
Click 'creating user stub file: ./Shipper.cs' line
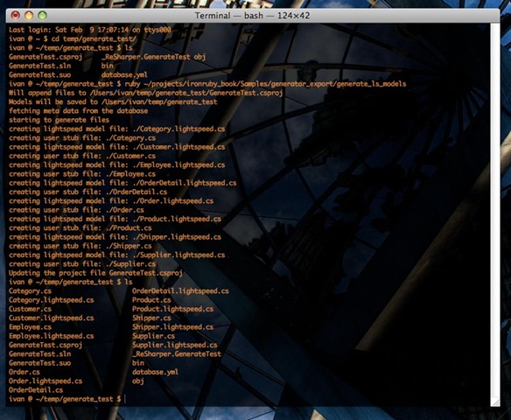tap(80, 246)
